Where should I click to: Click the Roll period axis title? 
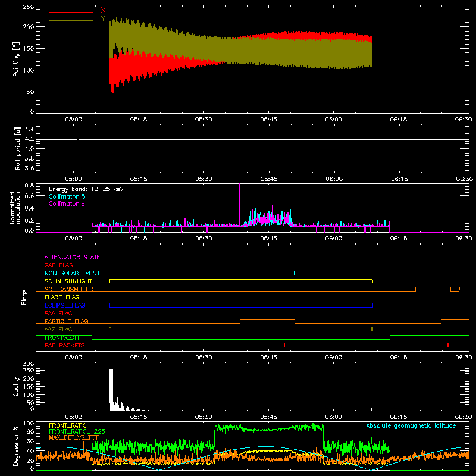17,149
